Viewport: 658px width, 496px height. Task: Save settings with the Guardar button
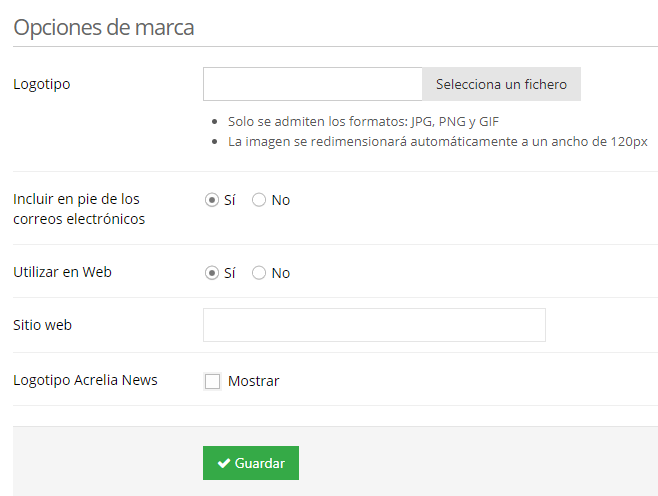[x=251, y=463]
